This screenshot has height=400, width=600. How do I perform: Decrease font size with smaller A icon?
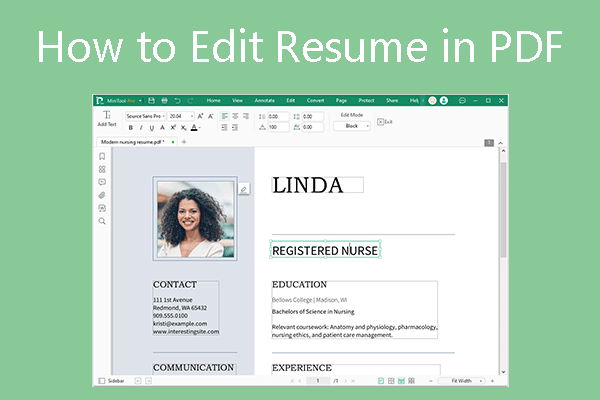tap(210, 116)
